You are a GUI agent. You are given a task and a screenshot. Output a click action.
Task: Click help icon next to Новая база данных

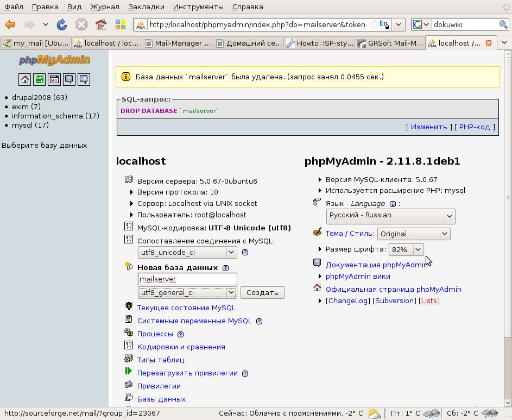(x=225, y=268)
